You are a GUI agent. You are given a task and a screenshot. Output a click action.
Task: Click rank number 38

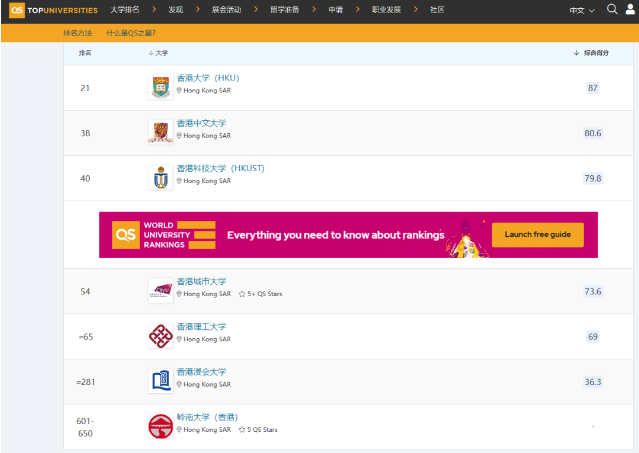click(85, 133)
